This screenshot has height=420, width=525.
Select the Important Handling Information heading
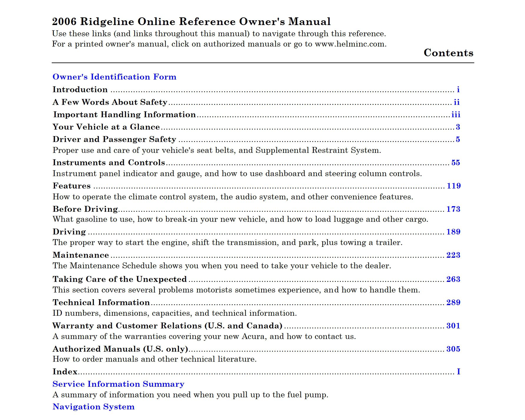point(124,114)
